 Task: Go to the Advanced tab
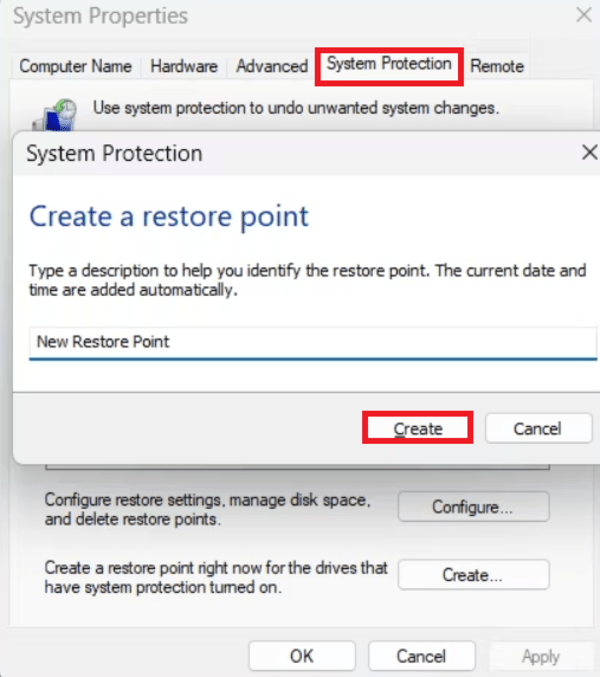271,66
